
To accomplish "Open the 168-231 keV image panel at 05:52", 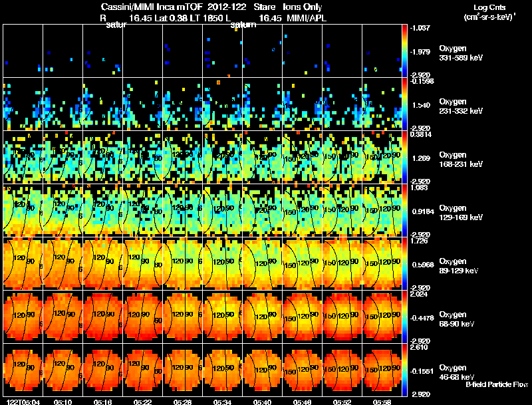I will (x=342, y=157).
